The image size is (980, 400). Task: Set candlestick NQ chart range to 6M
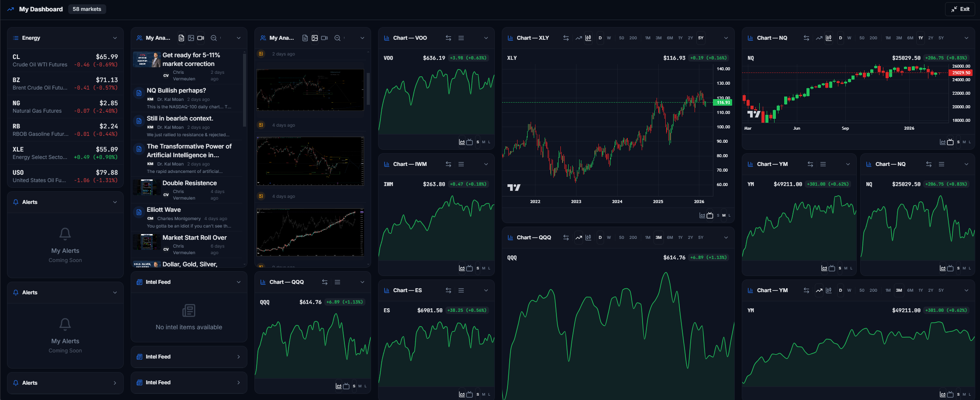point(910,38)
